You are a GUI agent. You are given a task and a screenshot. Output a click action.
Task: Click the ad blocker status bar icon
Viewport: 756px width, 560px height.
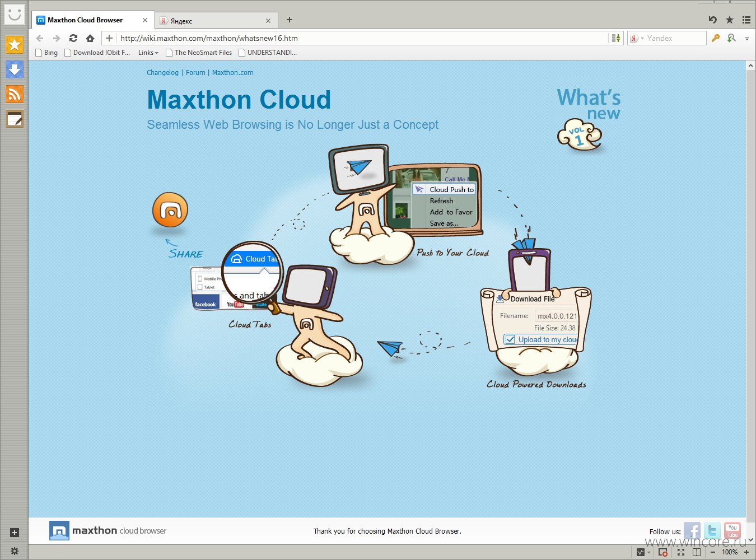(663, 552)
